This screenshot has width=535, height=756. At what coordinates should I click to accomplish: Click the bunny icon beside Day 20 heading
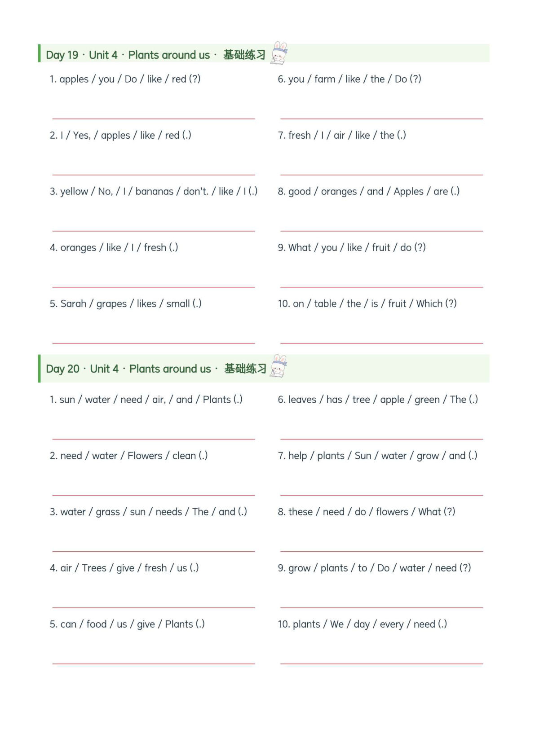(279, 366)
